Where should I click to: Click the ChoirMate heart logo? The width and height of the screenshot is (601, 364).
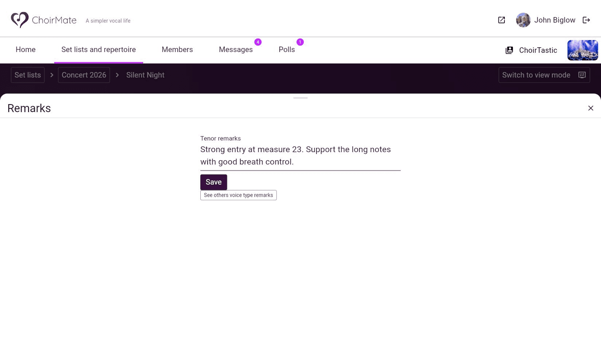click(x=20, y=20)
